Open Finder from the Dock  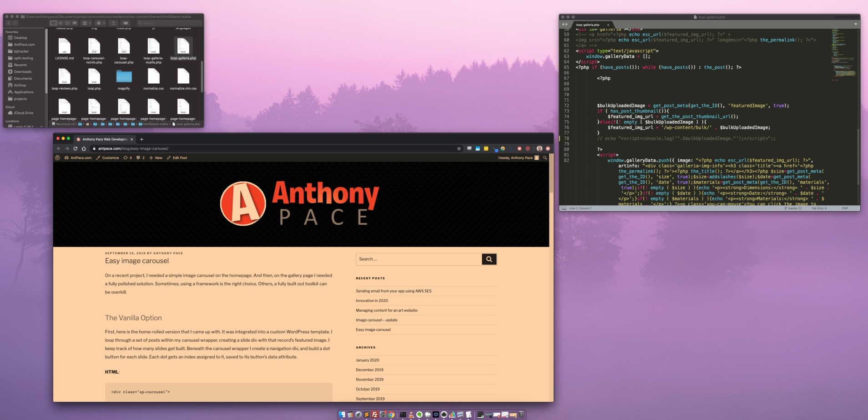(x=342, y=415)
